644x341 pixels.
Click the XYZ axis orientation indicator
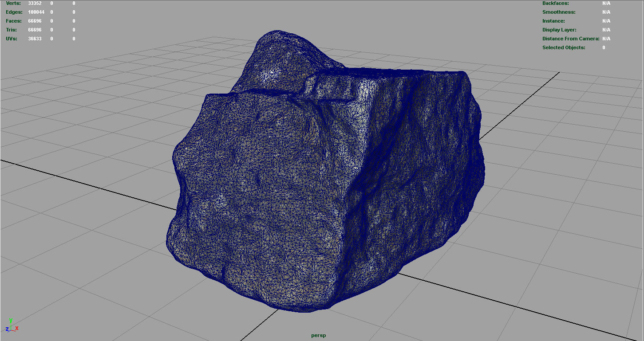12,325
